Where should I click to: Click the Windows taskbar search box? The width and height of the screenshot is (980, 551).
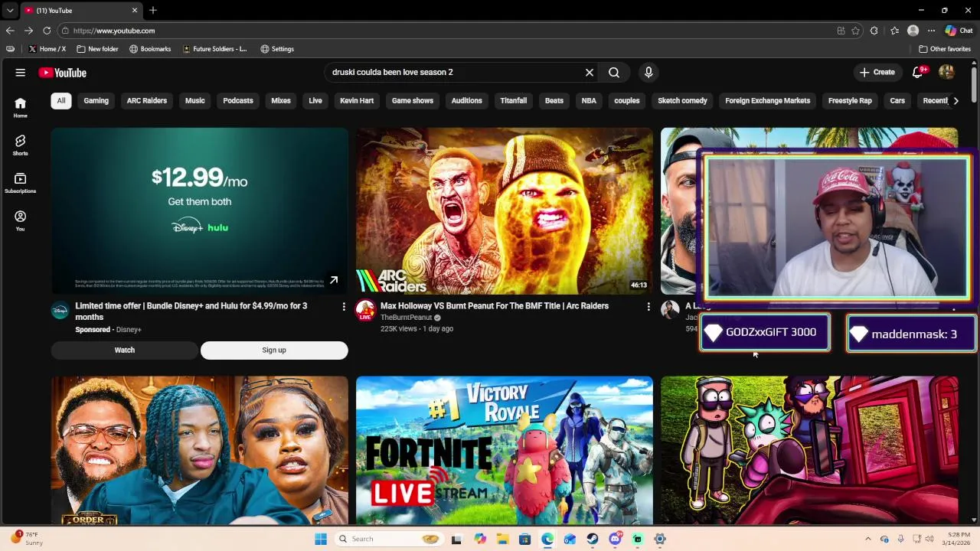tap(390, 539)
